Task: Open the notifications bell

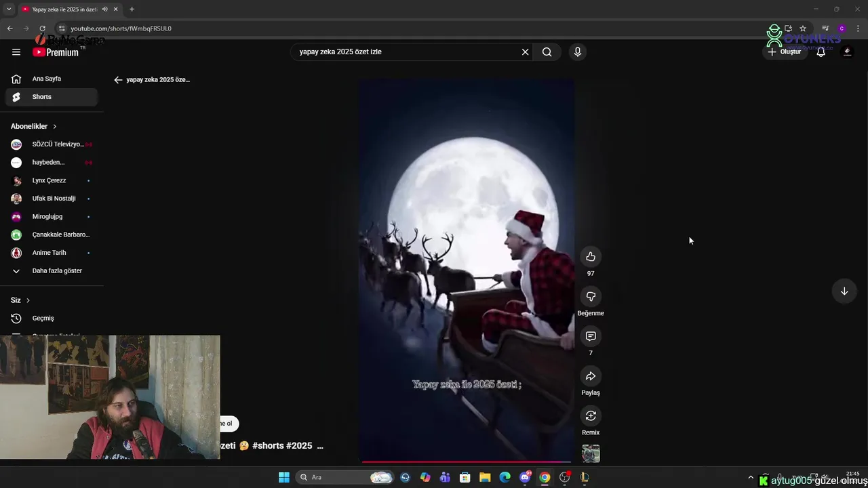Action: point(821,52)
